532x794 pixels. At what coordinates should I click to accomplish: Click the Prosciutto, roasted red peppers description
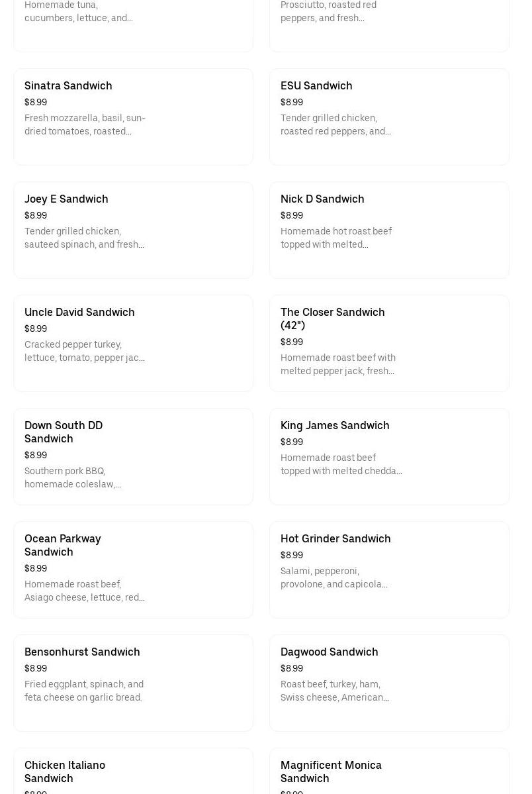tap(329, 12)
